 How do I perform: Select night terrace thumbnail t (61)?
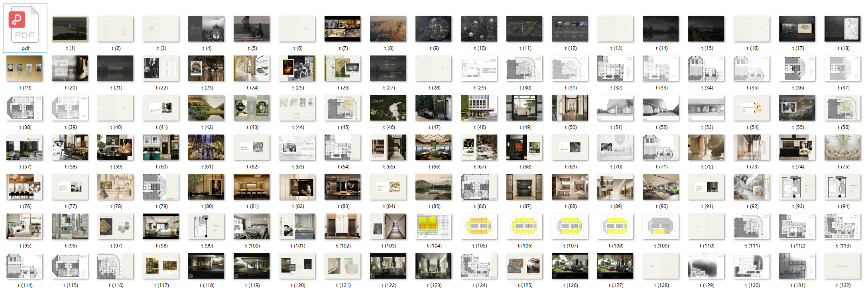click(x=206, y=148)
